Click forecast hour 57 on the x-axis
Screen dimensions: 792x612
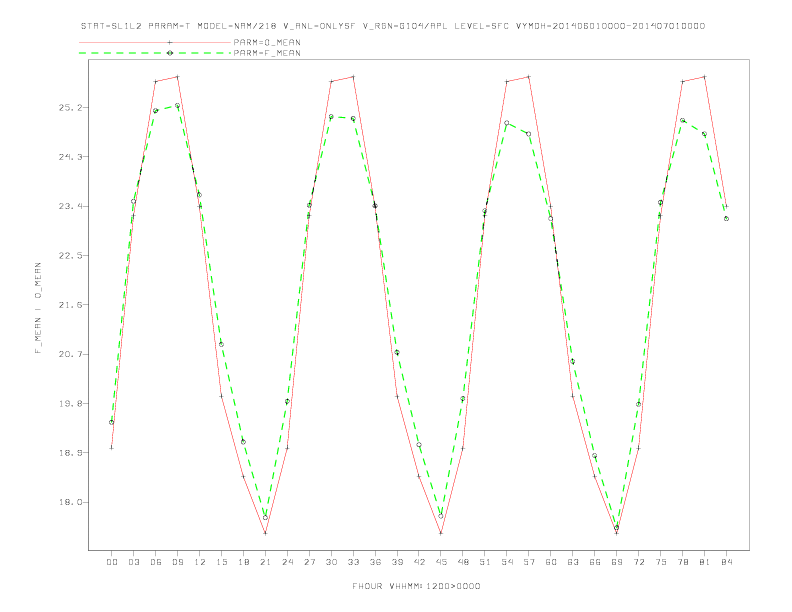[529, 562]
